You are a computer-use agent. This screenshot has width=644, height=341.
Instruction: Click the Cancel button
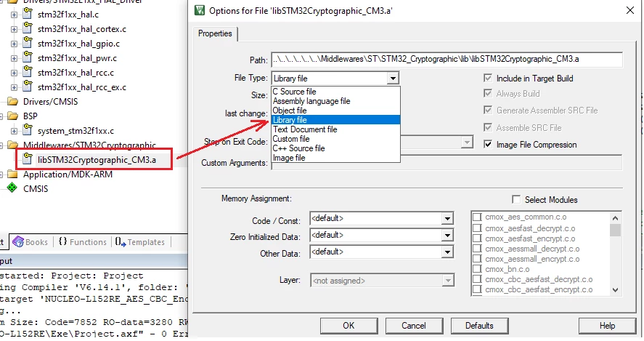click(414, 326)
